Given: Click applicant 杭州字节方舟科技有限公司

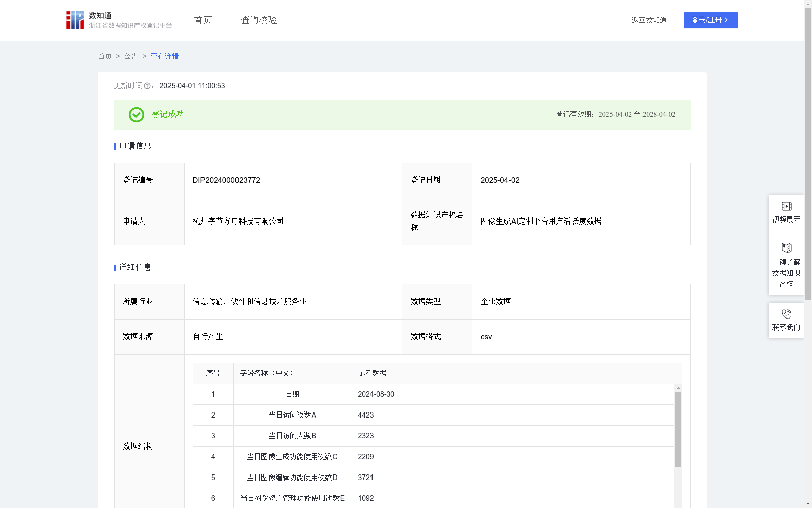Looking at the screenshot, I should [x=238, y=221].
